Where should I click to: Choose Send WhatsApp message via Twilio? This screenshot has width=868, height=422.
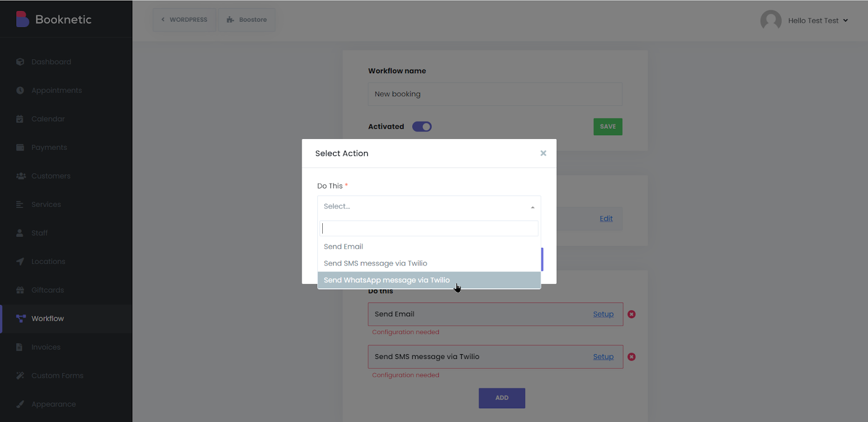coord(429,280)
